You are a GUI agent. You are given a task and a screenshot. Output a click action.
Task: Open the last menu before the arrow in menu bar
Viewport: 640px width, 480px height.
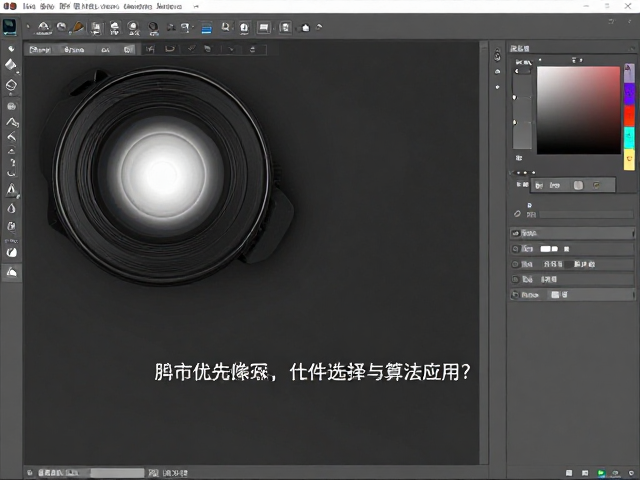click(x=169, y=7)
